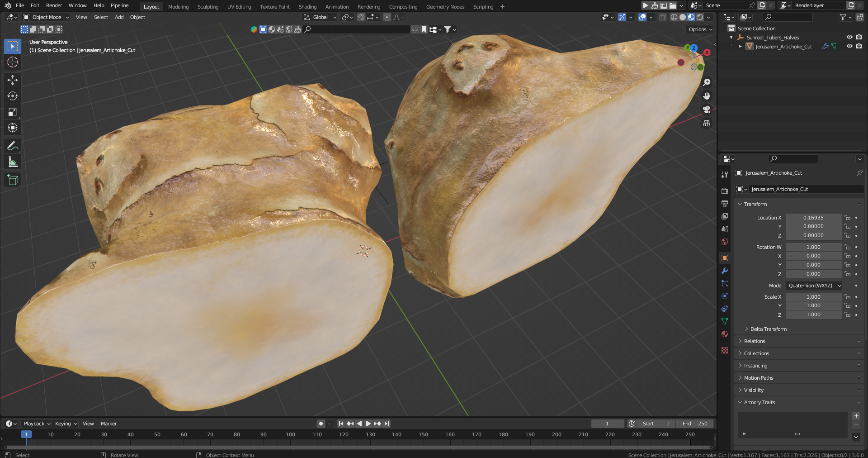Viewport: 868px width, 458px height.
Task: Toggle snapping magnet in viewport header
Action: (361, 17)
